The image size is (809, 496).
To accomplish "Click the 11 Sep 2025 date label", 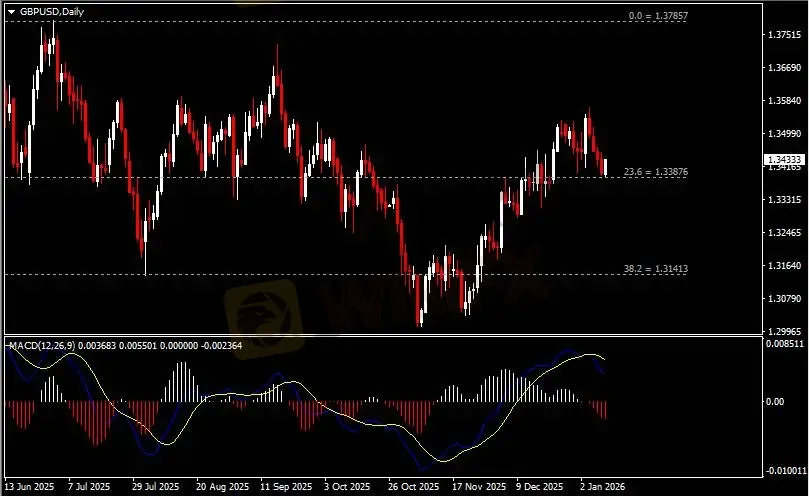I will 286,487.
